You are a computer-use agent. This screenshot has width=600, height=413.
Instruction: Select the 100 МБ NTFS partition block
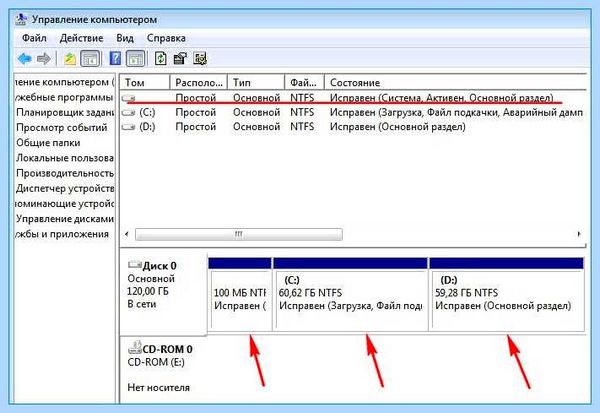(240, 294)
